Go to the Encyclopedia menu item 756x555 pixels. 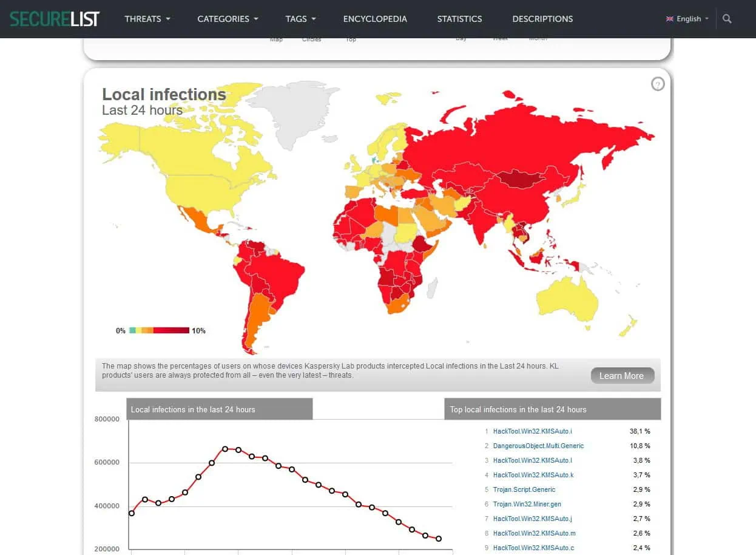pos(375,19)
